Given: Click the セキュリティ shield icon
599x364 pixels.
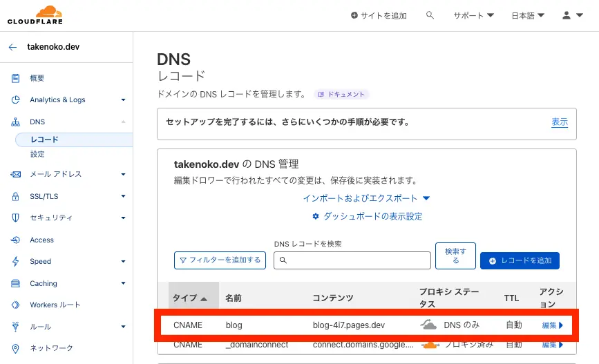Looking at the screenshot, I should (x=15, y=218).
